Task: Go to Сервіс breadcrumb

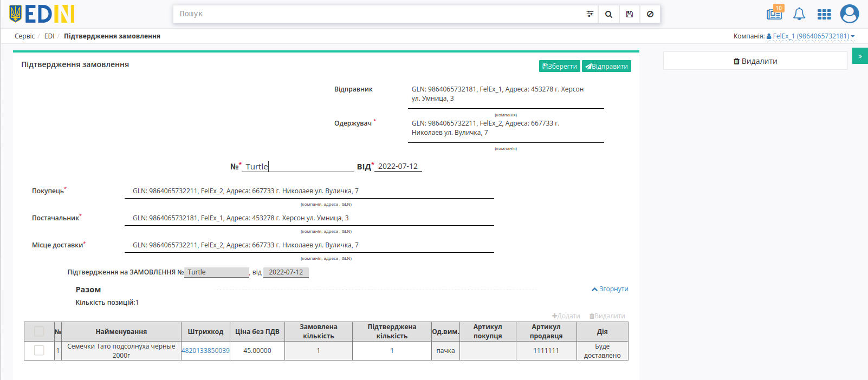Action: [x=24, y=36]
